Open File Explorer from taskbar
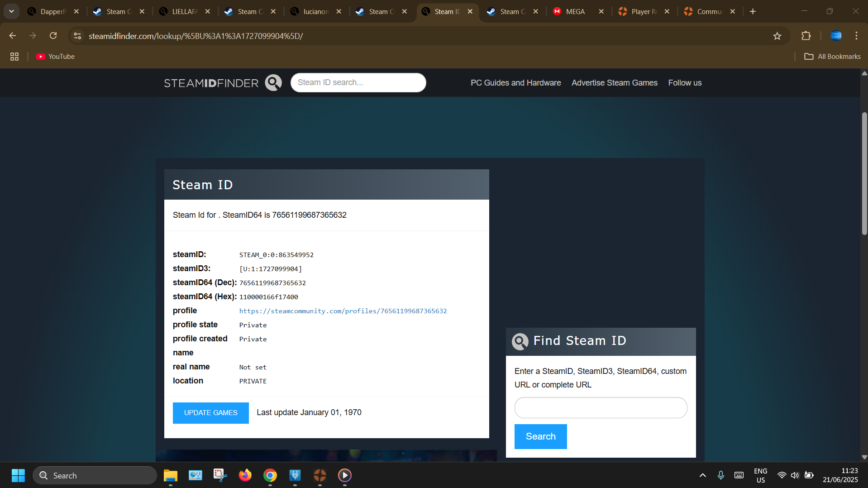This screenshot has width=868, height=488. pos(171,475)
